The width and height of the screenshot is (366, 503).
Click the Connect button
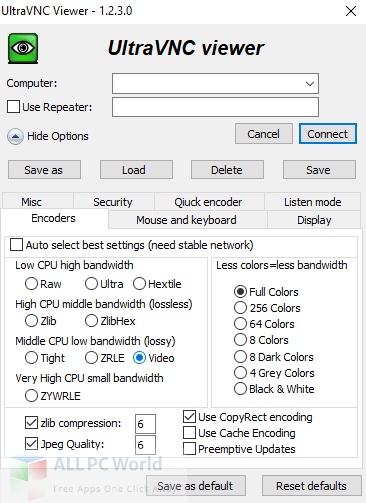328,134
